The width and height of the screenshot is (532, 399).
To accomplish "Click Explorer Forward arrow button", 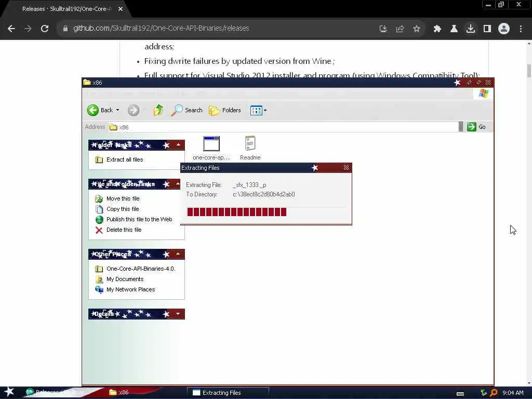I will [x=134, y=110].
